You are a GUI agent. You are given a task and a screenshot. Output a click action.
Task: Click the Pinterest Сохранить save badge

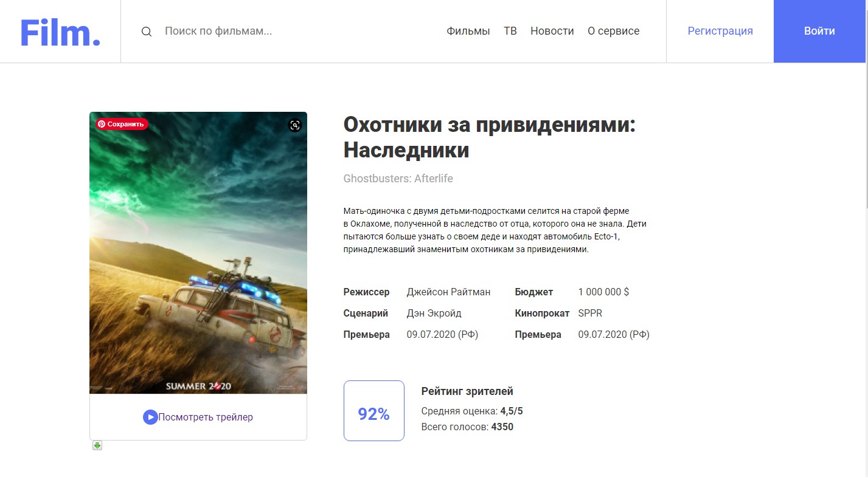[x=122, y=124]
